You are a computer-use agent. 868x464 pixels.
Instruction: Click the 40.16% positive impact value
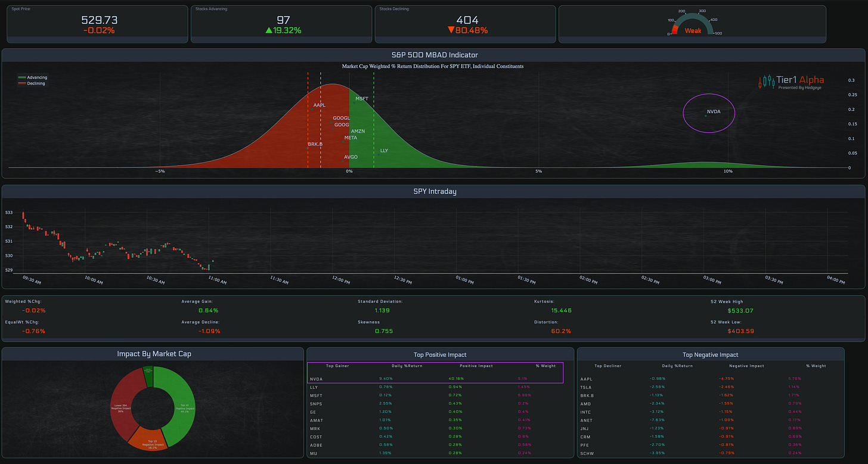(456, 379)
